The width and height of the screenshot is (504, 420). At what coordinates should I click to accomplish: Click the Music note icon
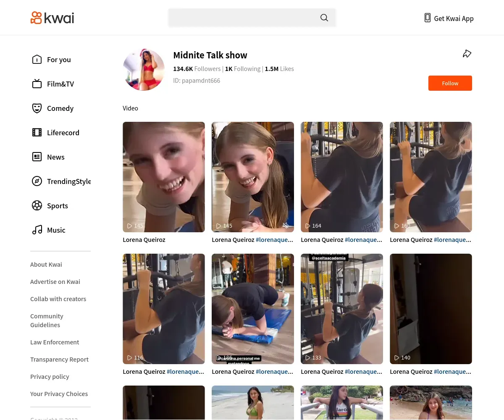[37, 230]
